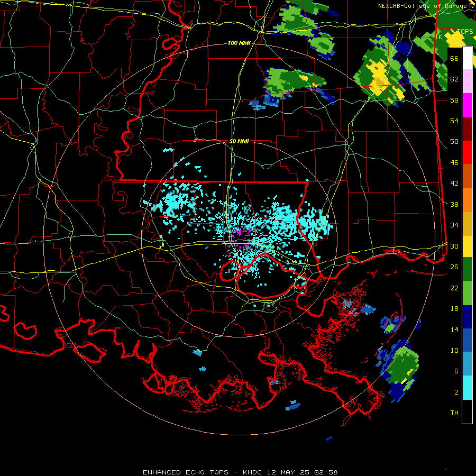Click the legend value "62"
This screenshot has height=476, width=476.
(x=454, y=79)
